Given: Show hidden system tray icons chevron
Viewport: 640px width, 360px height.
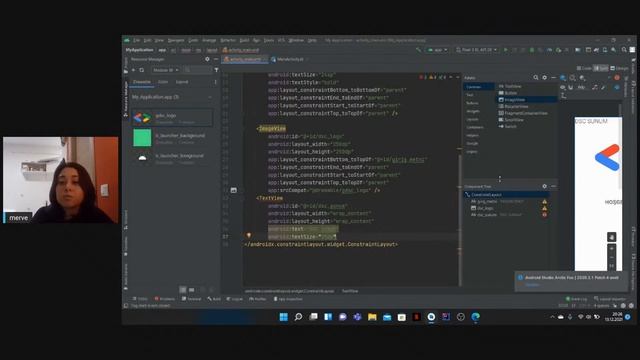Looking at the screenshot, I should pos(552,317).
